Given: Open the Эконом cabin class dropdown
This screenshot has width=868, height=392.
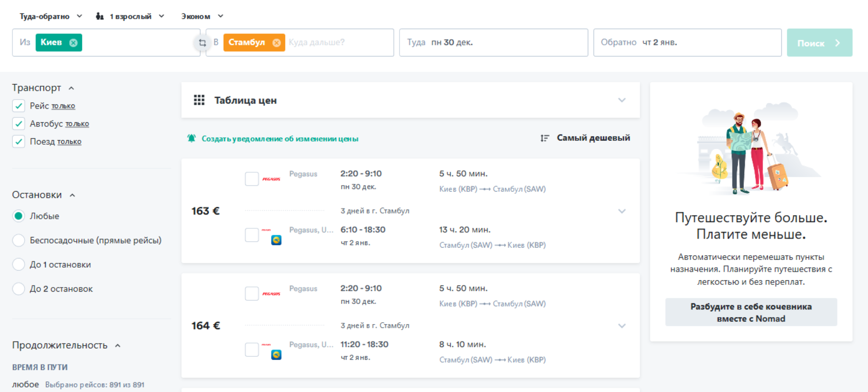Looking at the screenshot, I should 202,16.
